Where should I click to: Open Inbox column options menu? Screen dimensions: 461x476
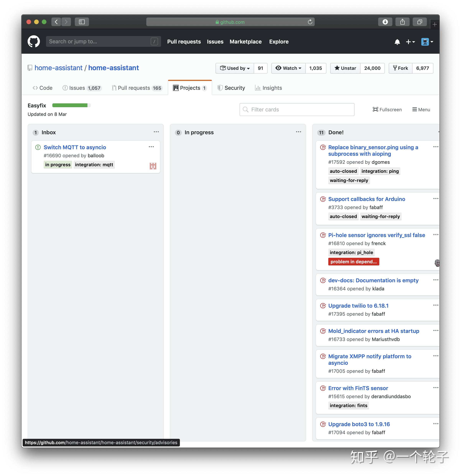pos(156,132)
